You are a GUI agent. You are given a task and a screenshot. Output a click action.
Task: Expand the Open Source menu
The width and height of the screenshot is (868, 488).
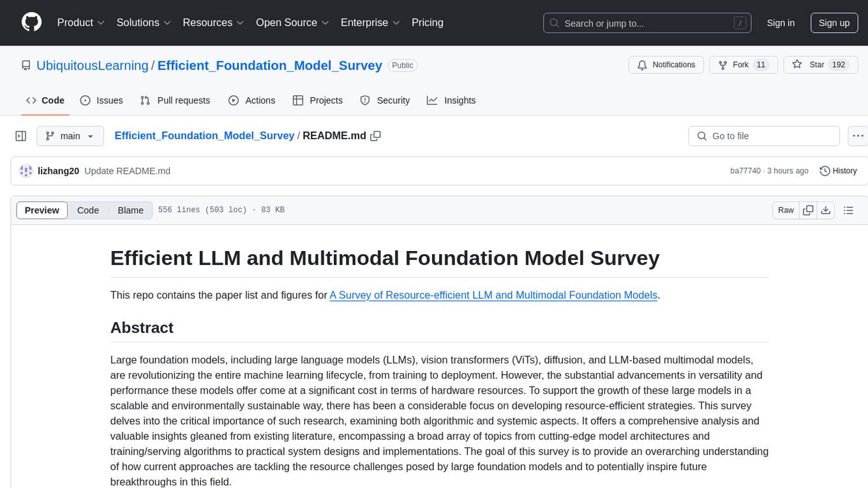[292, 22]
